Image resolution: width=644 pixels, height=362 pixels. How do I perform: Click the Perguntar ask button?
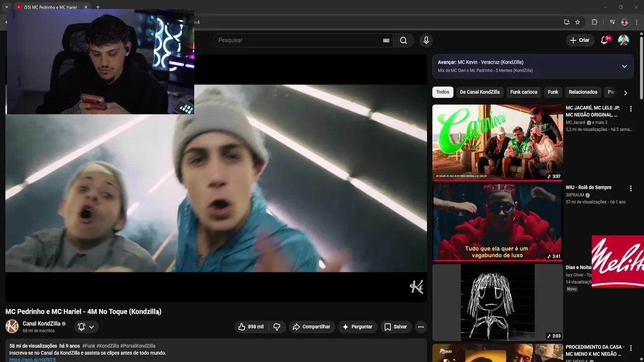pyautogui.click(x=357, y=327)
